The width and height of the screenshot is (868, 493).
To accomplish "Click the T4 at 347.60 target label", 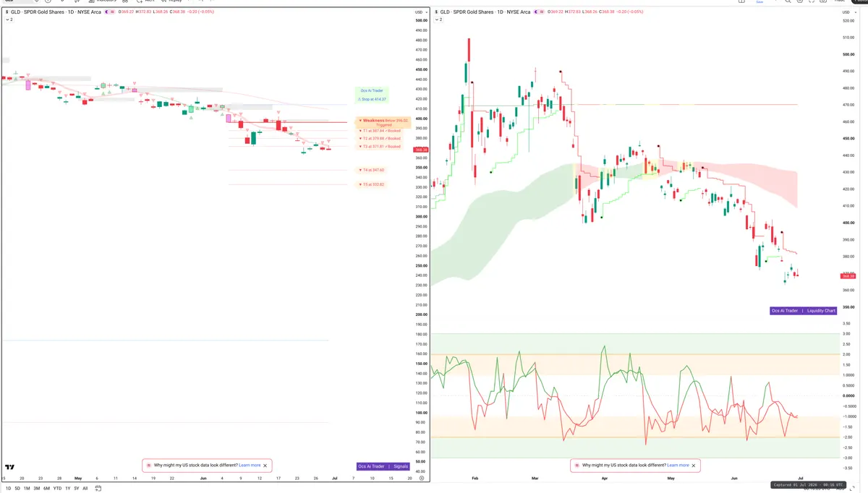I will click(x=371, y=170).
